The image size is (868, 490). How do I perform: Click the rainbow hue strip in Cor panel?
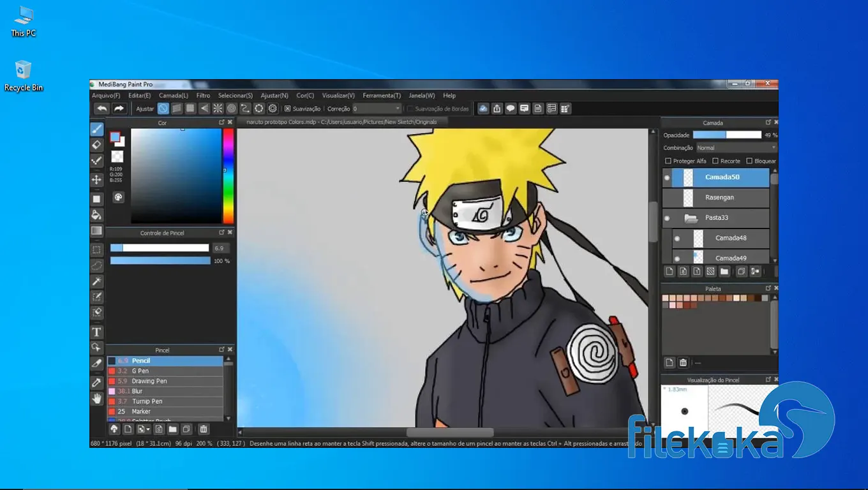(x=228, y=176)
